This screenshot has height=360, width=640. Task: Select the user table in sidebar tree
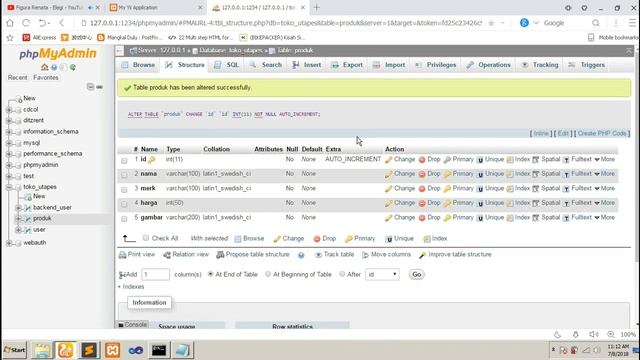(39, 230)
